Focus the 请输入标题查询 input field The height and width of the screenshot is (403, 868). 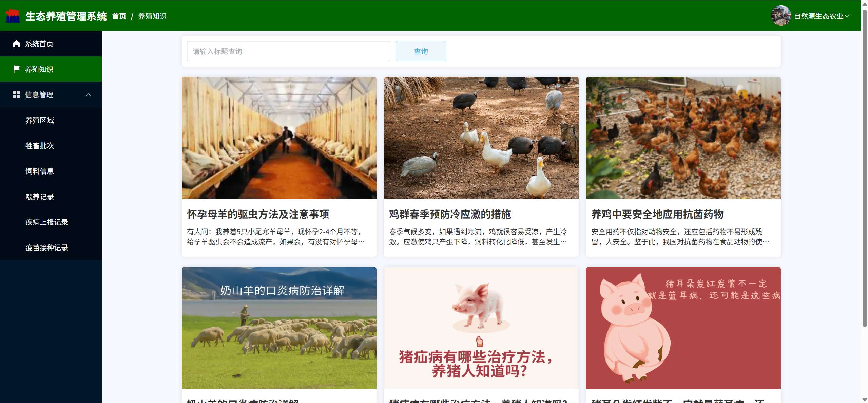(x=288, y=51)
